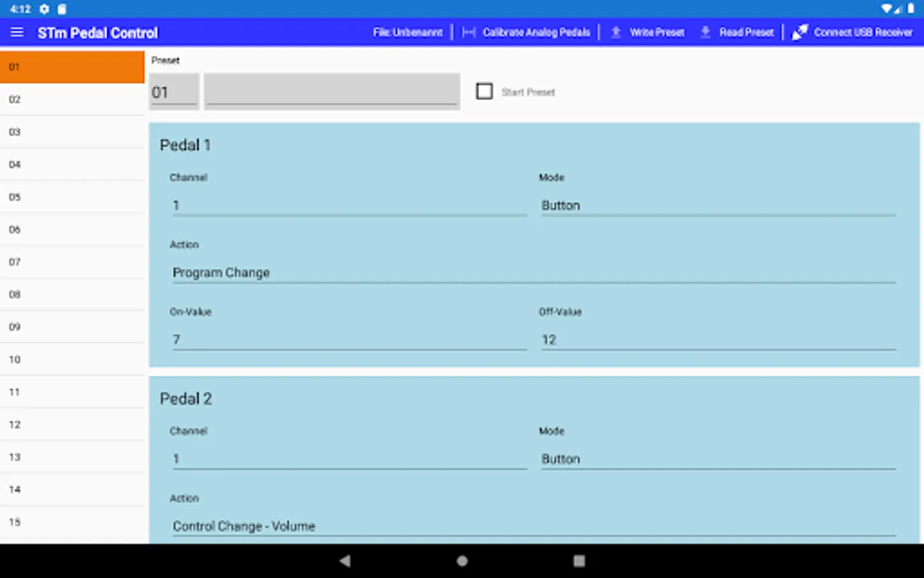Click the Calibrate Analog Pedals icon
This screenshot has width=924, height=578.
pyautogui.click(x=468, y=32)
